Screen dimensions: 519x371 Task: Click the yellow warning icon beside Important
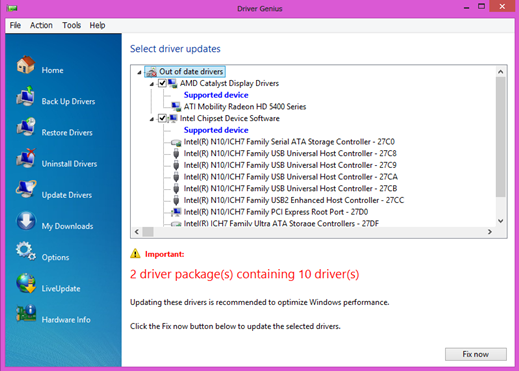coord(135,254)
